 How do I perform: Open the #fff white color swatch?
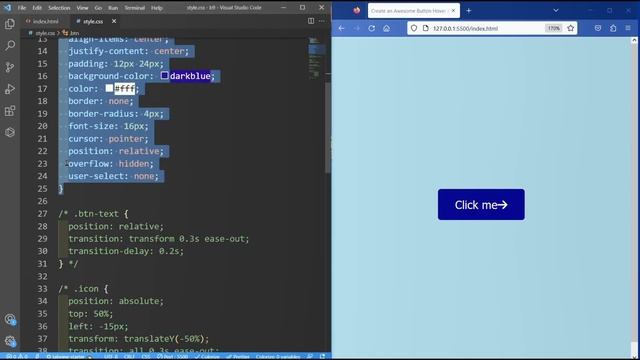click(109, 88)
